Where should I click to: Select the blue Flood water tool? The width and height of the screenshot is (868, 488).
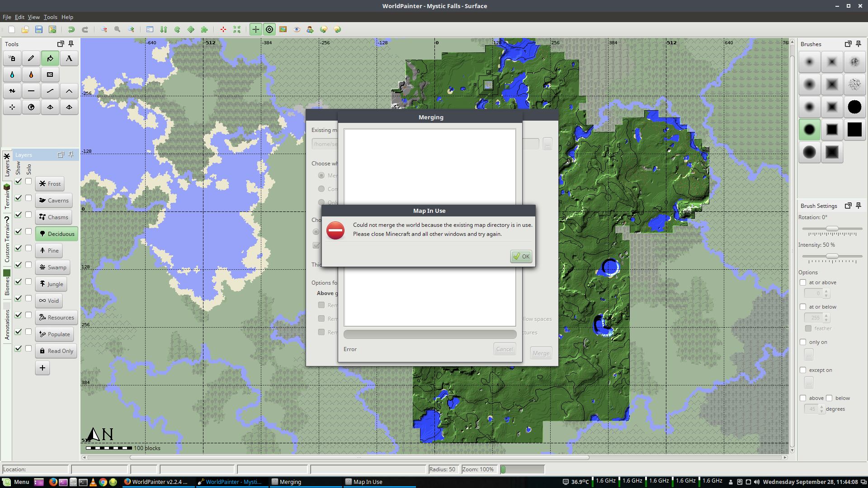tap(12, 75)
